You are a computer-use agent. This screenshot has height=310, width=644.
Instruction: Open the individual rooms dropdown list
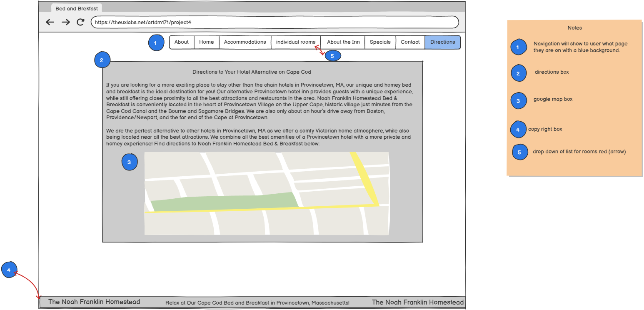click(x=296, y=42)
